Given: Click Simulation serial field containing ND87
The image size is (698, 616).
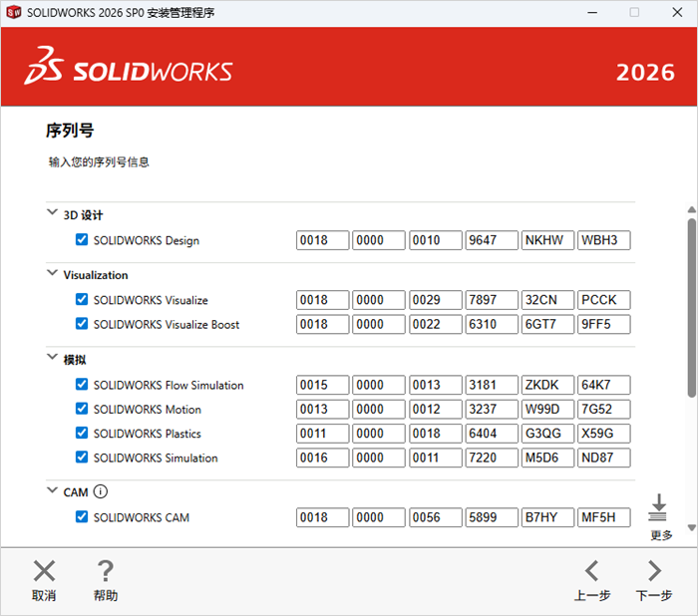Looking at the screenshot, I should click(604, 458).
